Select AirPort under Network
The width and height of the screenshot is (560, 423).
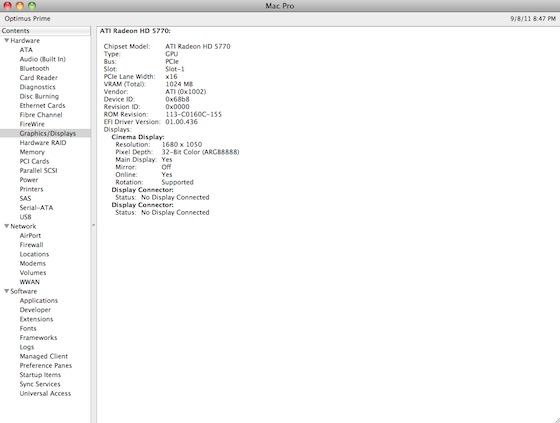30,235
